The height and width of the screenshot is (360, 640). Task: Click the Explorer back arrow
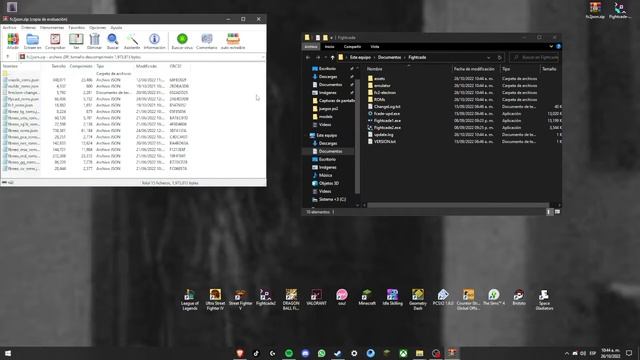coord(308,58)
